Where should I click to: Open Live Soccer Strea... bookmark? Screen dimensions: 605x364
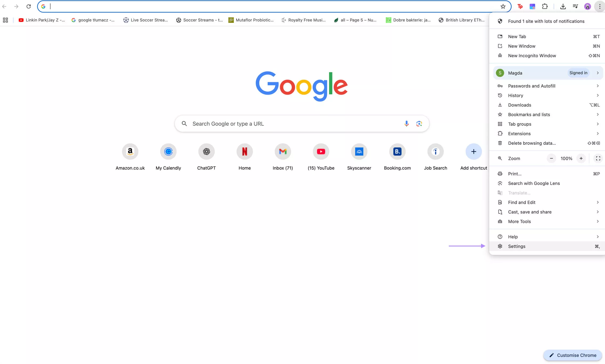coord(146,20)
